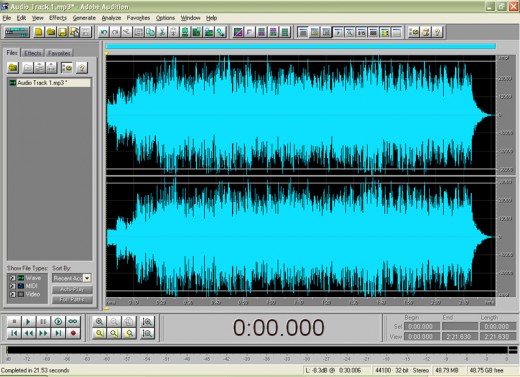
Task: Click the large 0:00.000 time display
Action: click(x=278, y=327)
